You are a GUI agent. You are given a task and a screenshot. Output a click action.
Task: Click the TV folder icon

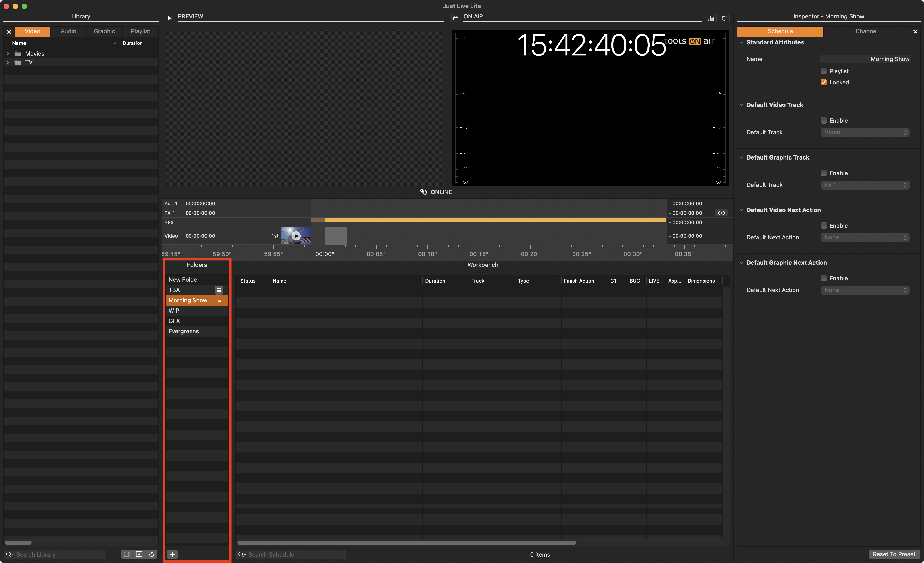[18, 63]
